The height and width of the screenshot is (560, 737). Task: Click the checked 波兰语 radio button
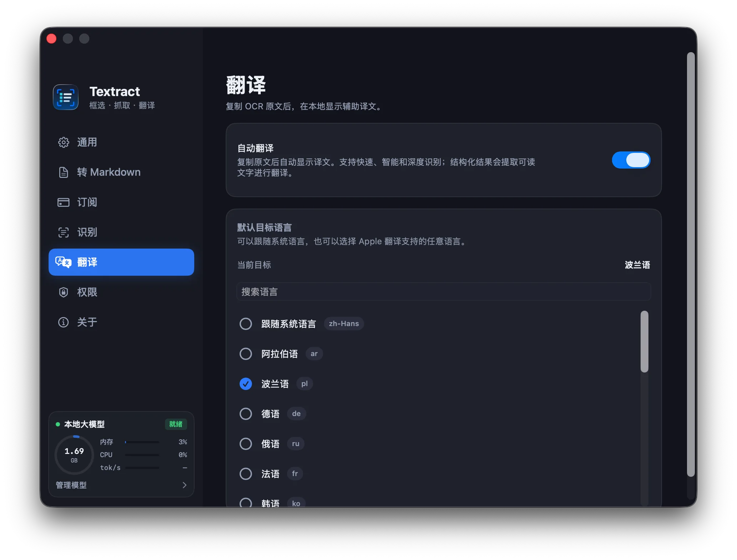[x=246, y=384]
